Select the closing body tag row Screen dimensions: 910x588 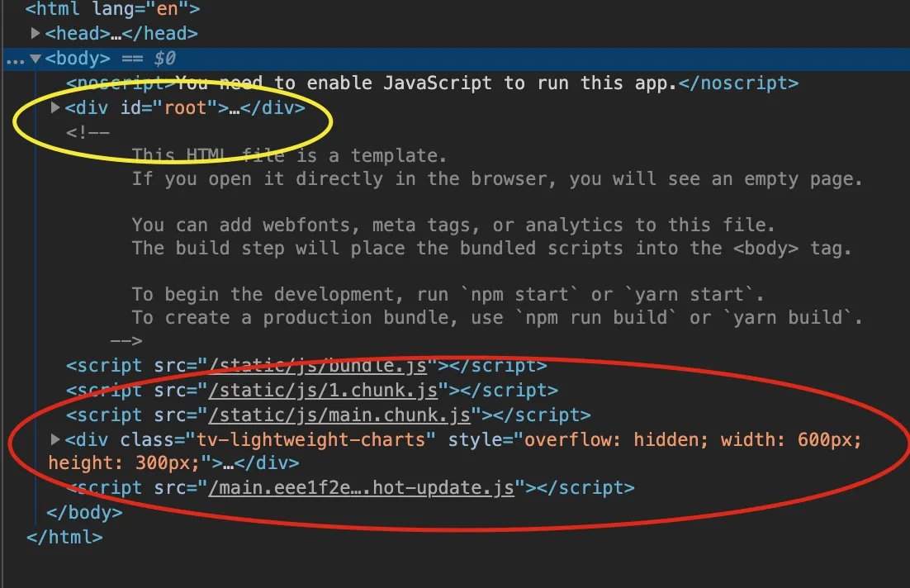point(85,513)
